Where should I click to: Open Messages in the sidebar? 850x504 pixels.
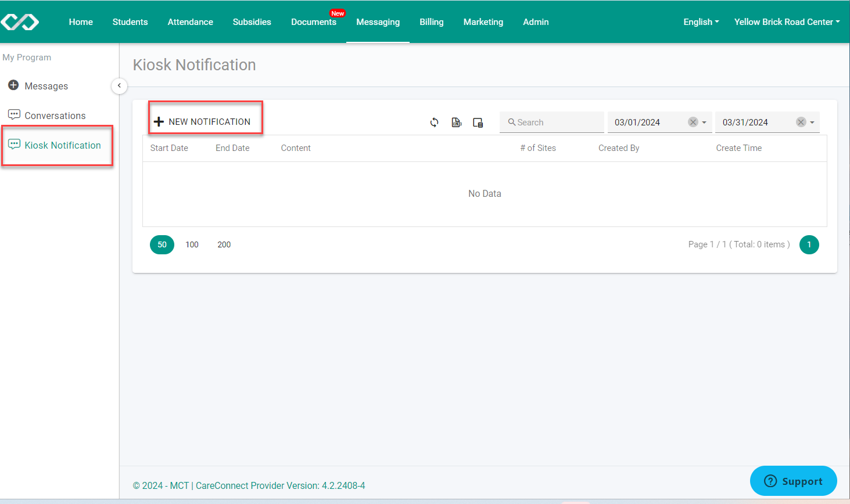(x=46, y=86)
